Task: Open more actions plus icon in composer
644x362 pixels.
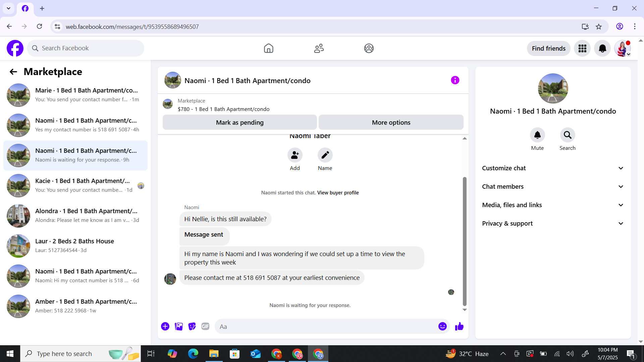Action: pyautogui.click(x=165, y=326)
